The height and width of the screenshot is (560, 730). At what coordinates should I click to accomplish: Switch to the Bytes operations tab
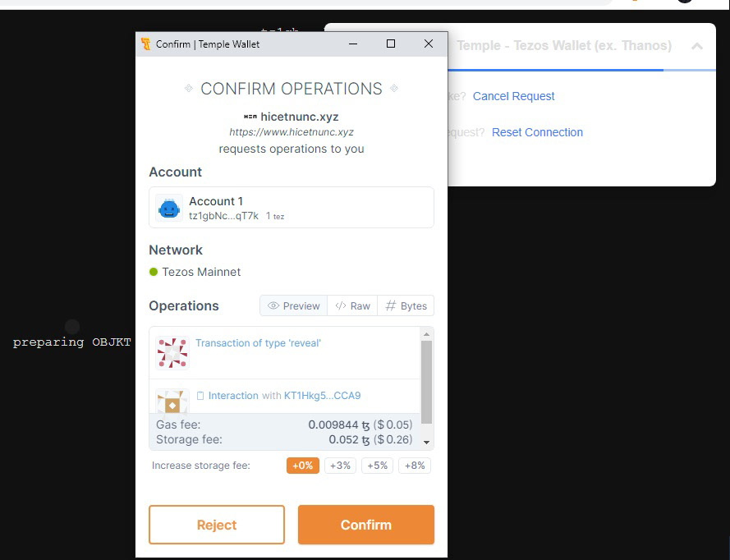tap(406, 305)
